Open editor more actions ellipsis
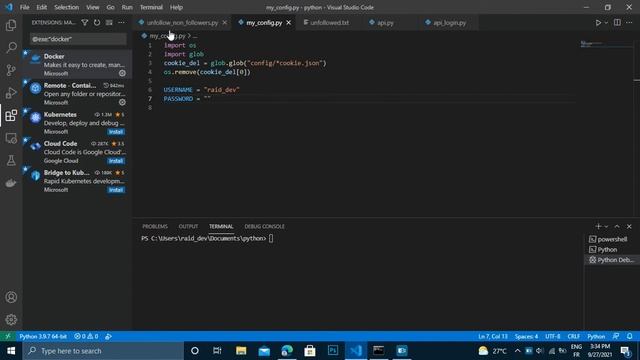The height and width of the screenshot is (360, 640). coord(629,22)
